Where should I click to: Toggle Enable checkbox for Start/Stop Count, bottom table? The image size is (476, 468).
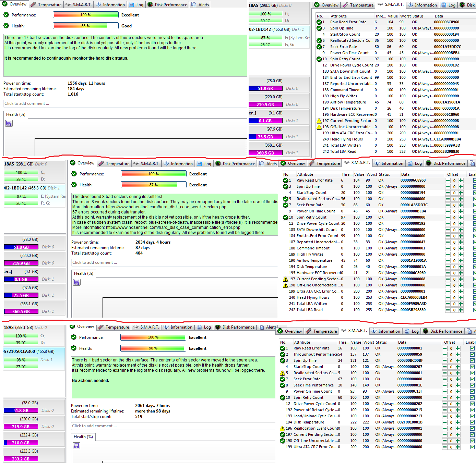click(x=472, y=367)
